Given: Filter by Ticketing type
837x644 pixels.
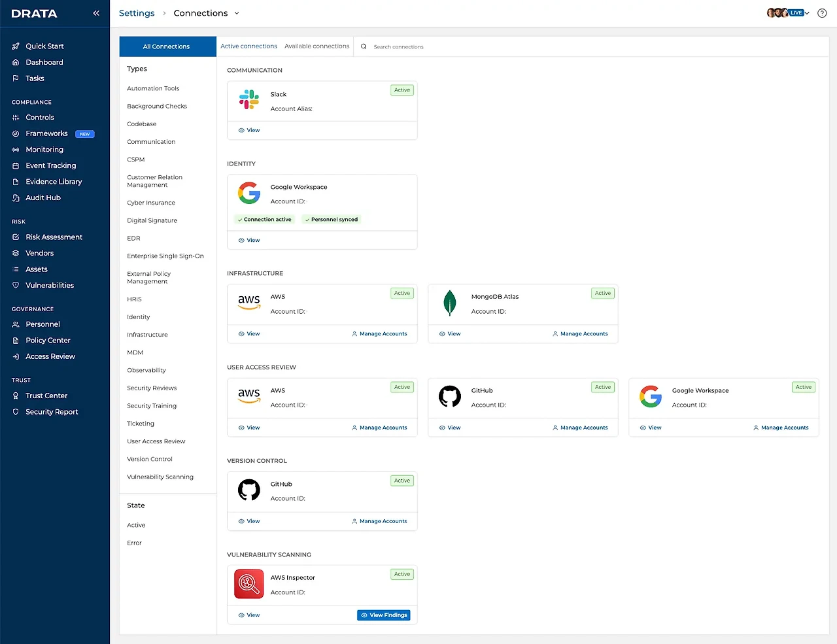Looking at the screenshot, I should pos(141,424).
